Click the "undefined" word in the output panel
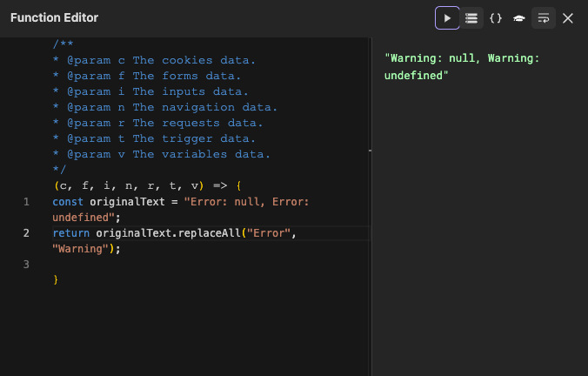Image resolution: width=588 pixels, height=376 pixels. pyautogui.click(x=414, y=76)
